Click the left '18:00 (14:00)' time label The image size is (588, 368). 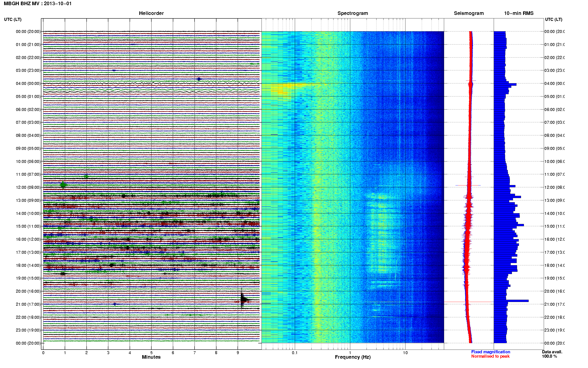[x=28, y=265]
